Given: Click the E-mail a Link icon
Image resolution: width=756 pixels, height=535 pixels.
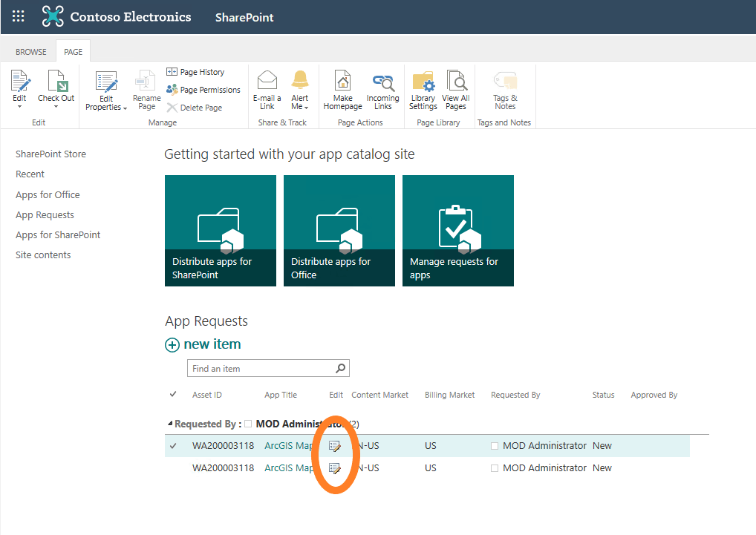Looking at the screenshot, I should [267, 82].
